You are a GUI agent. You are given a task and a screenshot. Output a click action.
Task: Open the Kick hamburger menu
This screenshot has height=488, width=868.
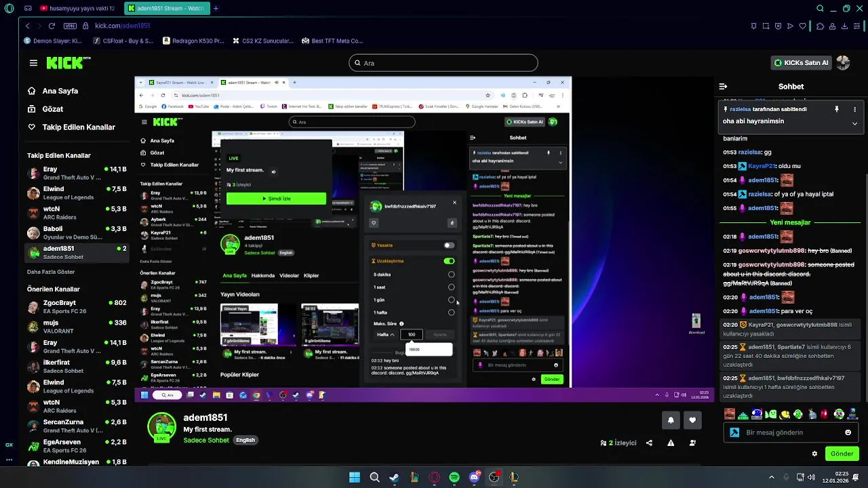(33, 63)
